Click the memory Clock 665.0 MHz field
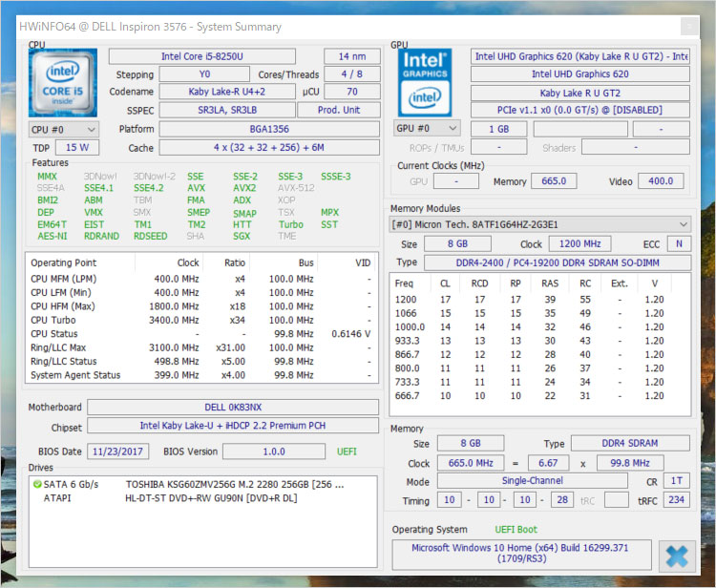The width and height of the screenshot is (716, 588). click(471, 463)
